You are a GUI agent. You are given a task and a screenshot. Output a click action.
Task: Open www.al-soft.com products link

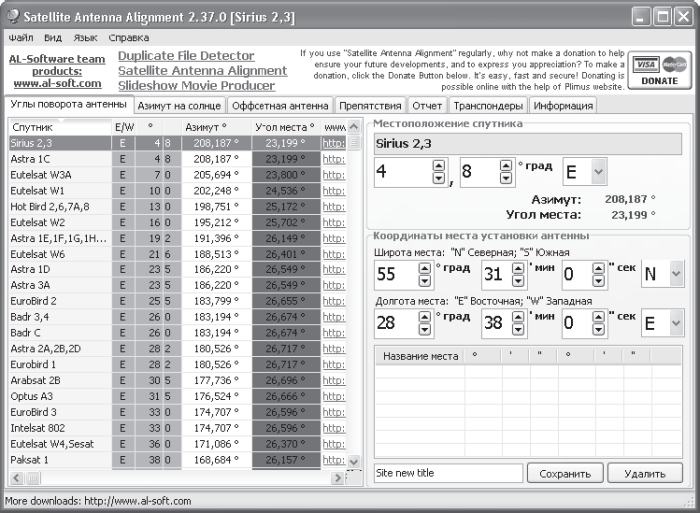[x=57, y=83]
